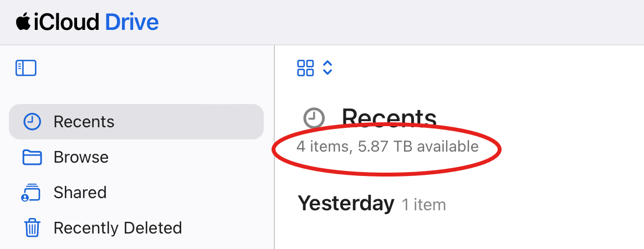The image size is (644, 249).
Task: Open Shared section label
Action: (80, 193)
